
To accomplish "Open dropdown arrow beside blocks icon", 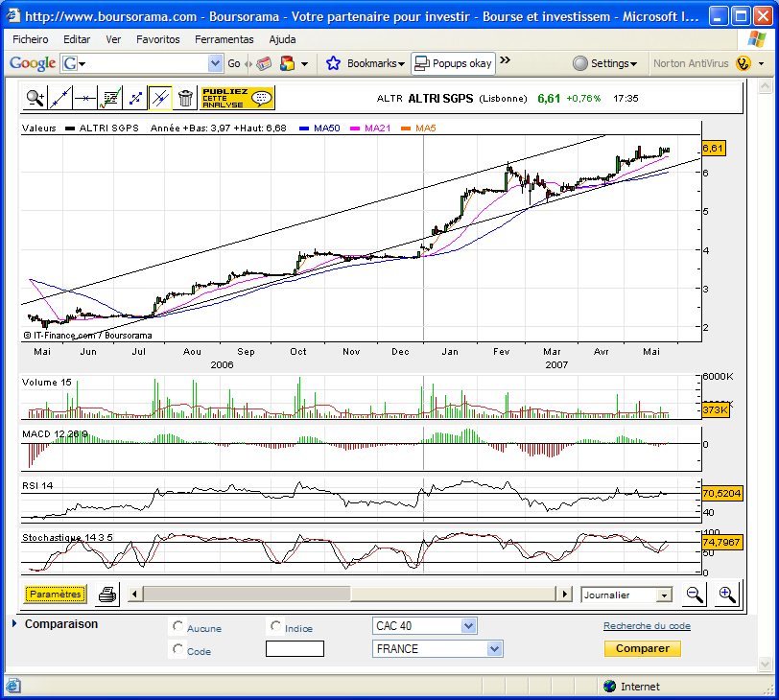I will [304, 64].
